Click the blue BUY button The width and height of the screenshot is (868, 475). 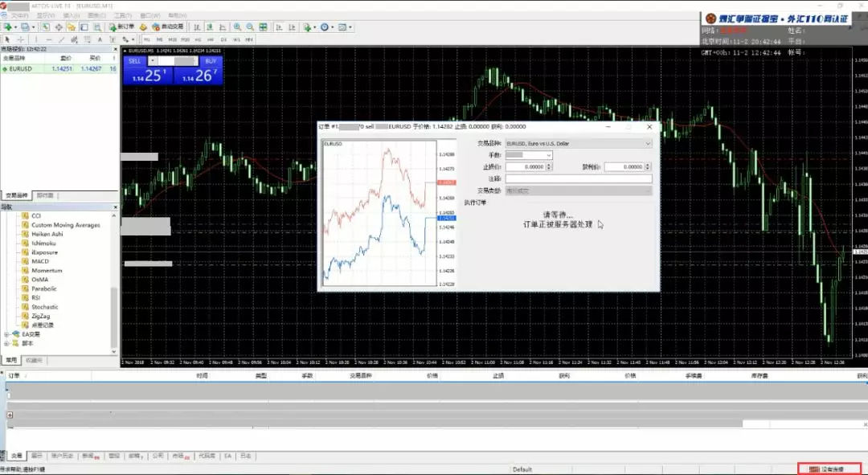tap(210, 61)
